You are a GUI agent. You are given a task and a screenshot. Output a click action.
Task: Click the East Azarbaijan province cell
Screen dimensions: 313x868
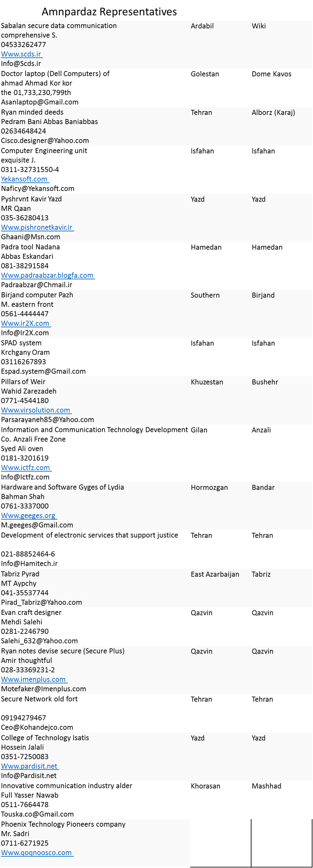click(215, 574)
